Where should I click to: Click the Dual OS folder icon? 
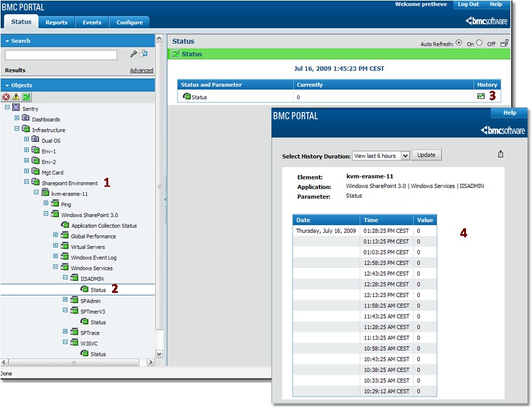coord(35,139)
